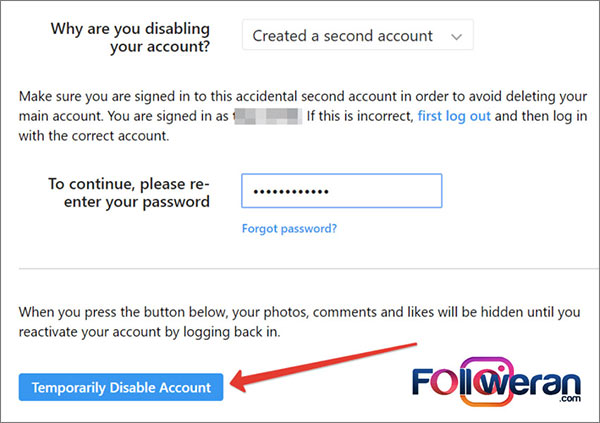Viewport: 600px width, 423px height.
Task: Click the "When you press the button below" notice
Action: point(290,321)
